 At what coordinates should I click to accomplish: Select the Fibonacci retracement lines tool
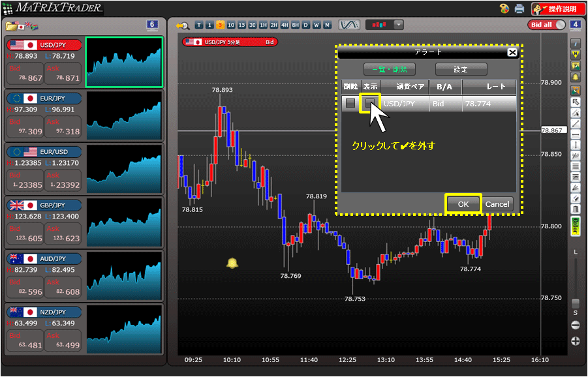pos(575,166)
